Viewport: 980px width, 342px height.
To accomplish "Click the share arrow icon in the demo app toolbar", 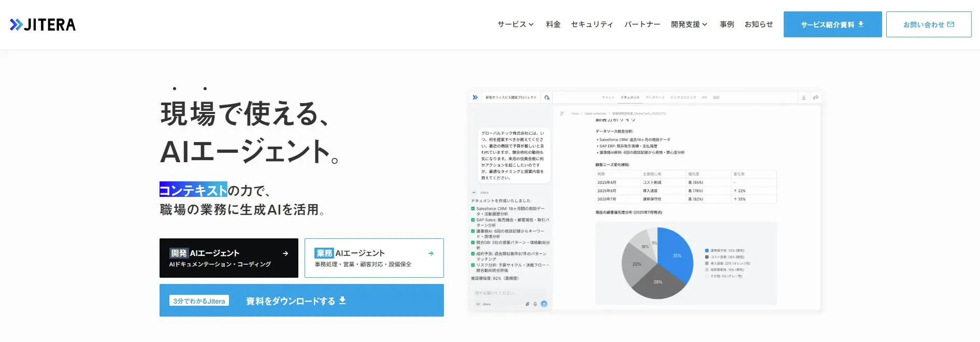I will pos(816,97).
